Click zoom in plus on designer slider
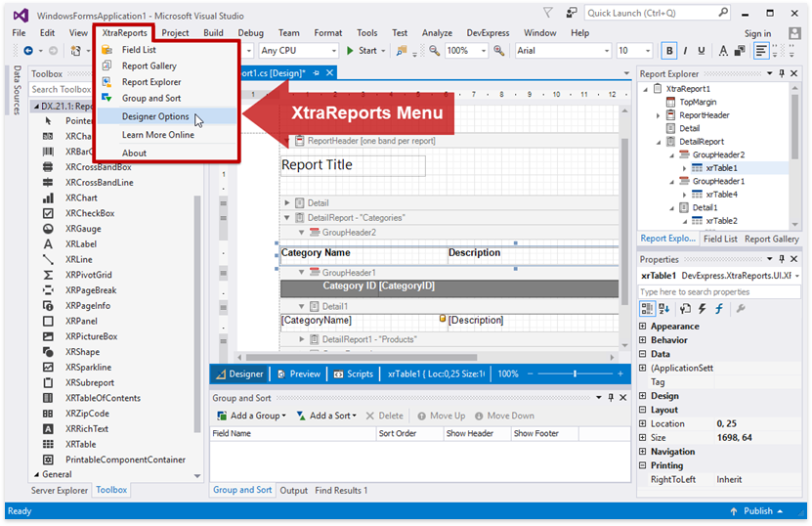Image resolution: width=812 pixels, height=526 pixels. point(620,373)
